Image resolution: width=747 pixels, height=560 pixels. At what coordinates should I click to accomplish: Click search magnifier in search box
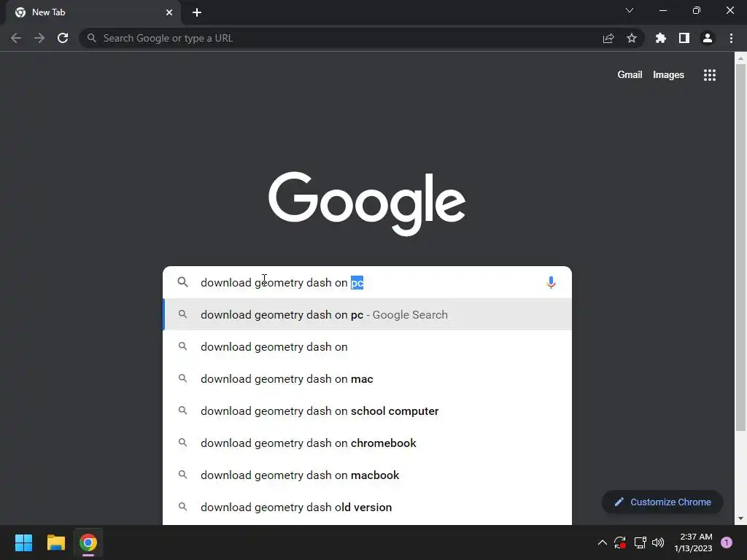coord(182,282)
